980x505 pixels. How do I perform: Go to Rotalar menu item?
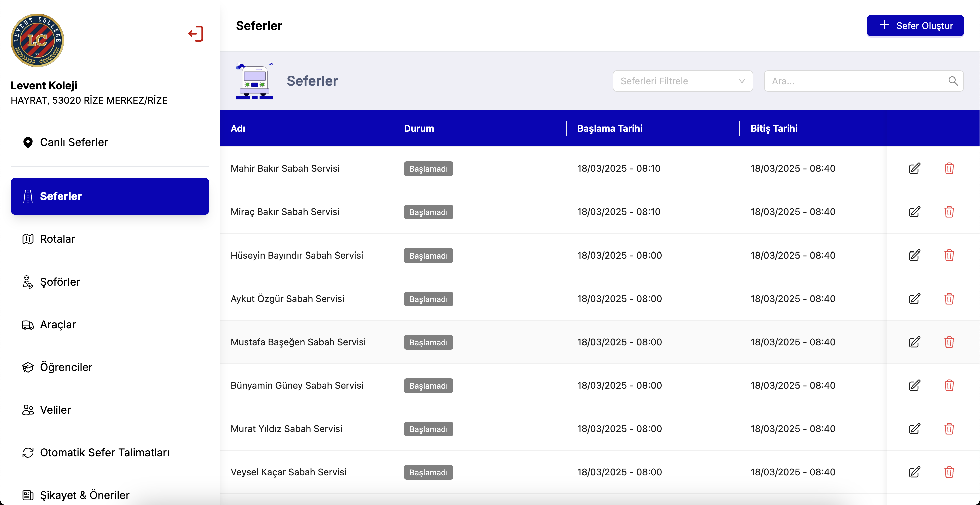57,239
